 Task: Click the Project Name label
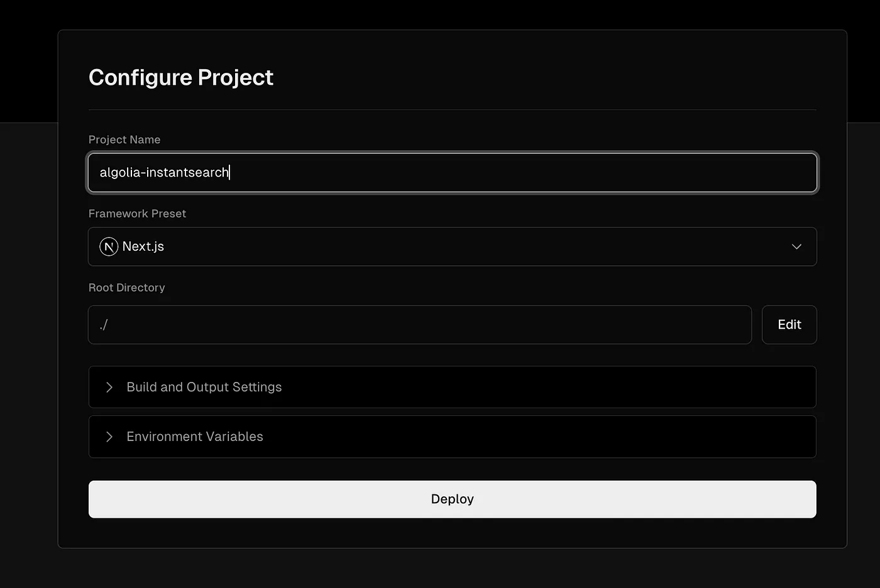(124, 139)
